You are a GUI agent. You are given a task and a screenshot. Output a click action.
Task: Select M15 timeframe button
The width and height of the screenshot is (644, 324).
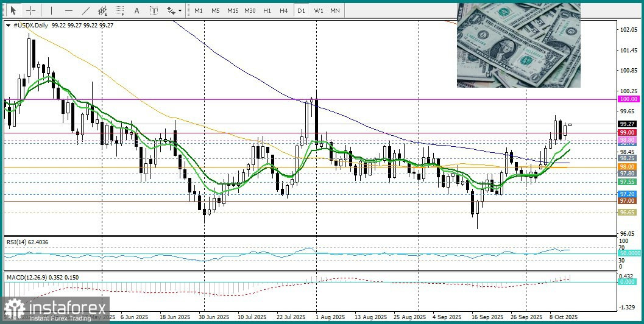pos(233,11)
